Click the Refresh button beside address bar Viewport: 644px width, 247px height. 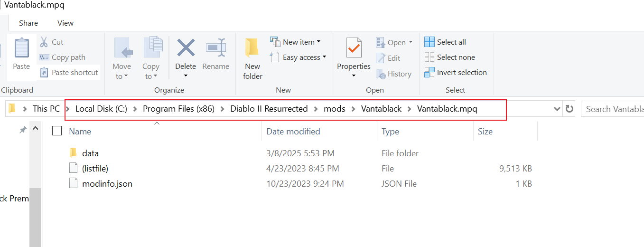coord(569,109)
